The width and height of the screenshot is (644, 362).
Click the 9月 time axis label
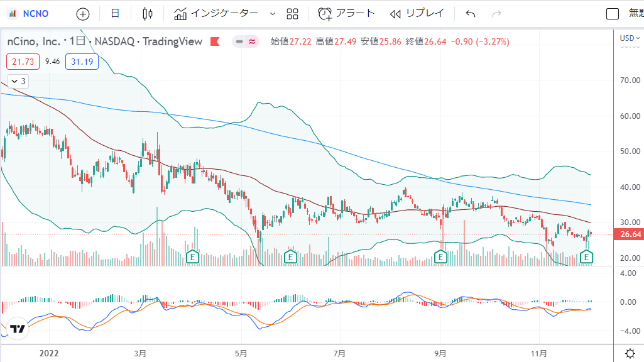click(440, 353)
